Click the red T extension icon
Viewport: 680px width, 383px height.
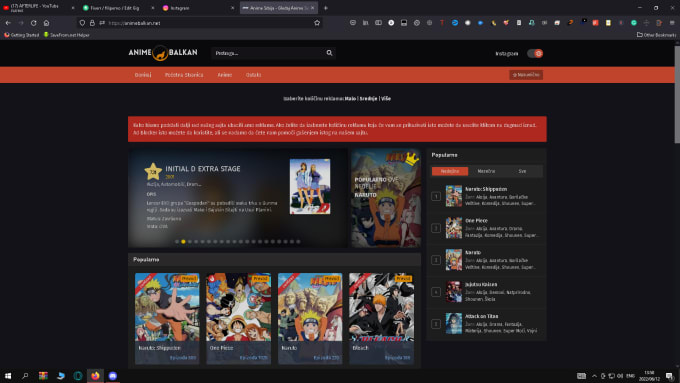(x=442, y=23)
